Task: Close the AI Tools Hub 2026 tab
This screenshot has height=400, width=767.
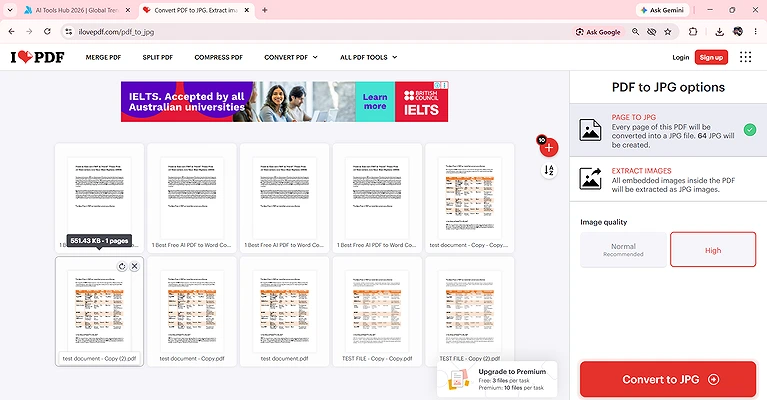Action: [128, 10]
